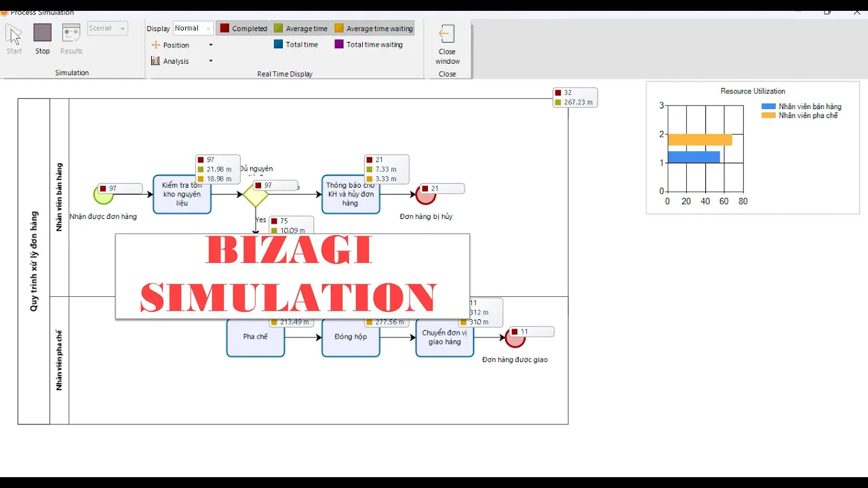The image size is (868, 488).
Task: Open the Display mode Normal dropdown
Action: pyautogui.click(x=193, y=28)
